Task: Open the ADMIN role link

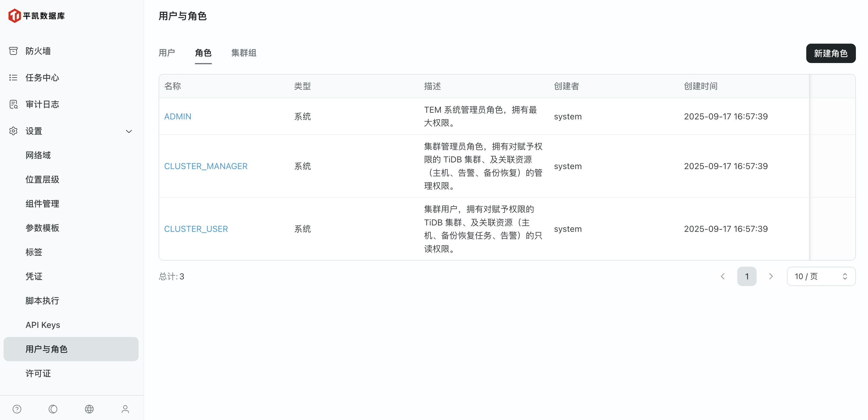Action: pos(178,116)
